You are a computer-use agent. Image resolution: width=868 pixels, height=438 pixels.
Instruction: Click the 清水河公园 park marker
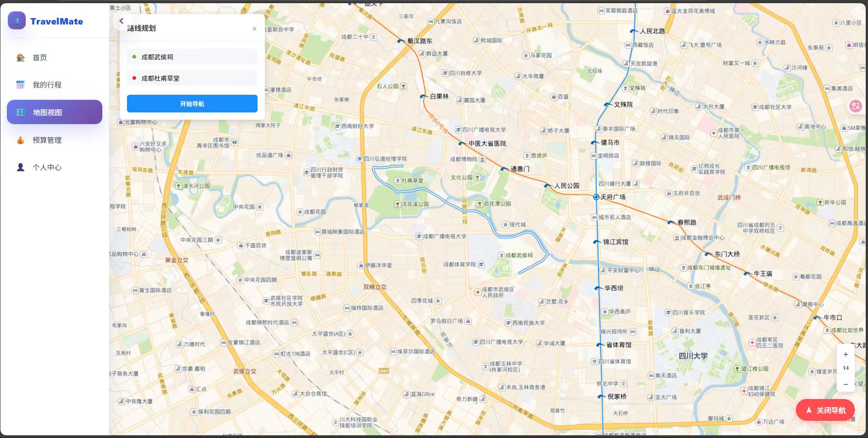179,186
